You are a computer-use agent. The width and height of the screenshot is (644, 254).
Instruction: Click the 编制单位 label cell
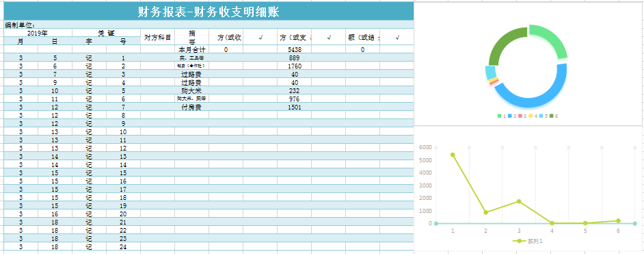pos(209,25)
